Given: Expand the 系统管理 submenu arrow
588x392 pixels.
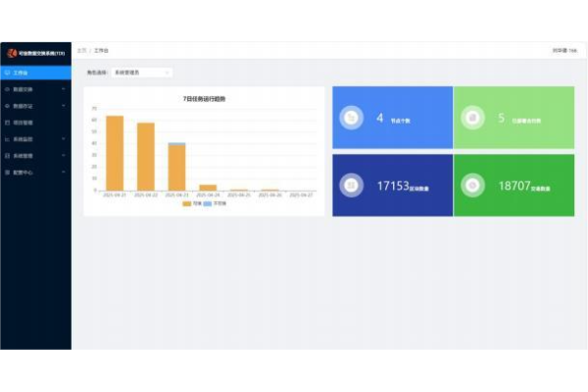Looking at the screenshot, I should (64, 156).
